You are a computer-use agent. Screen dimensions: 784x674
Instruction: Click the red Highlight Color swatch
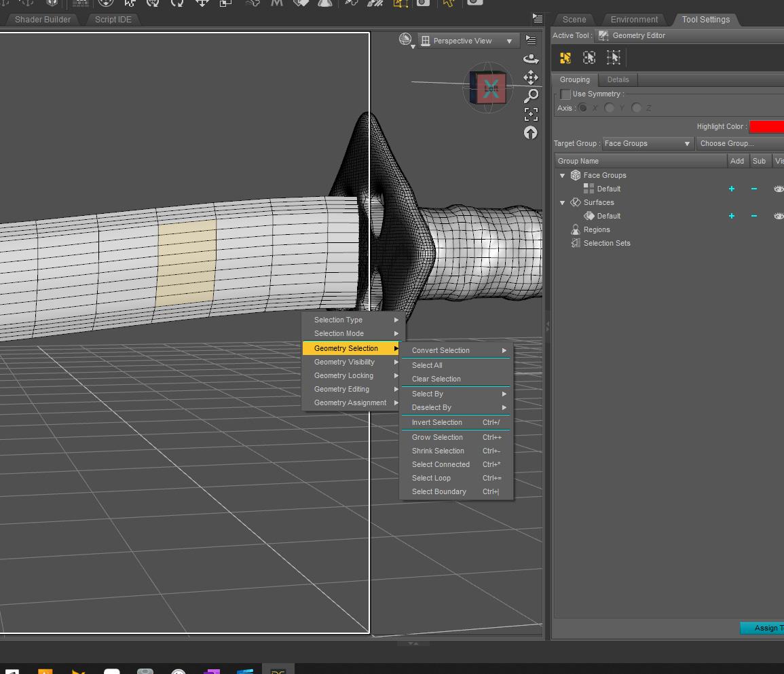(x=766, y=126)
